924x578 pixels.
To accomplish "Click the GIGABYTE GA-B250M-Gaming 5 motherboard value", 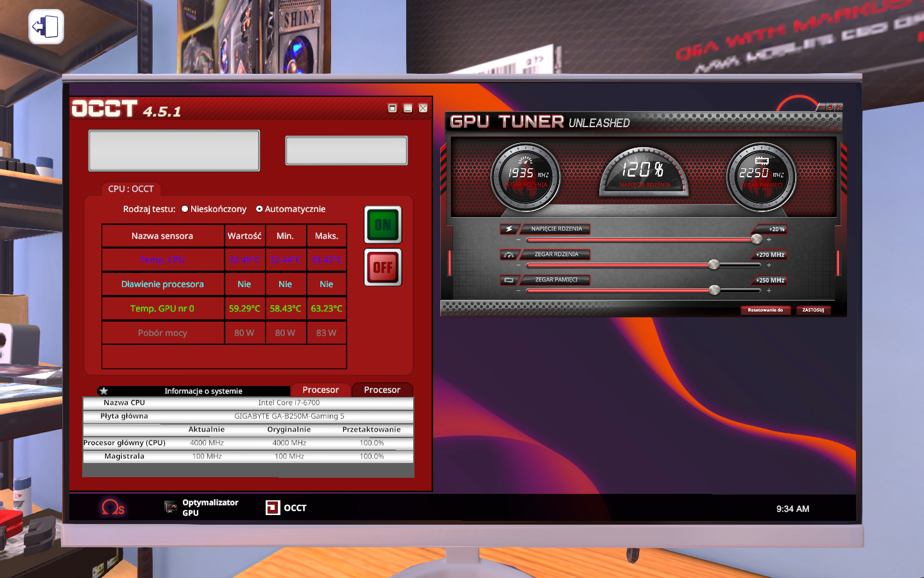I will pyautogui.click(x=289, y=416).
